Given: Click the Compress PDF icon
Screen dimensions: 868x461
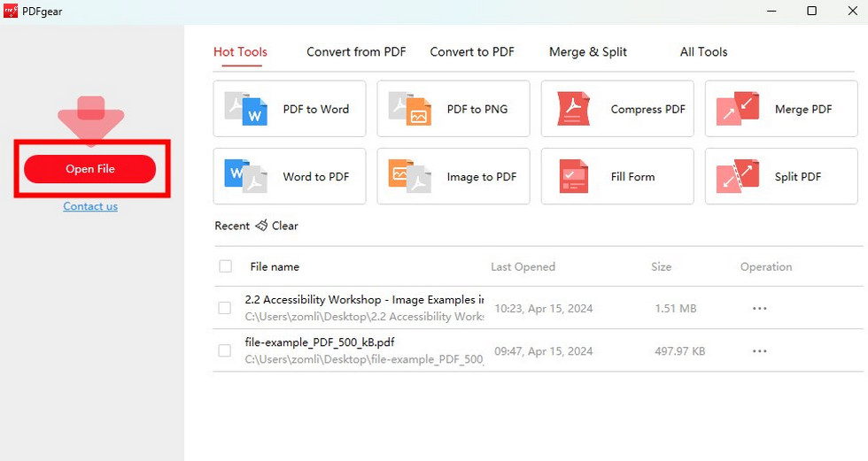Looking at the screenshot, I should 574,109.
